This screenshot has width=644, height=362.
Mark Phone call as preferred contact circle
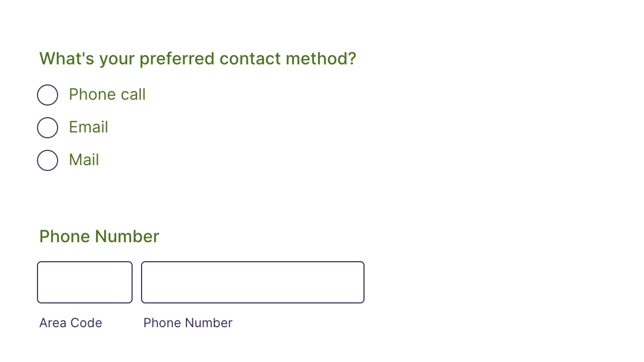48,95
